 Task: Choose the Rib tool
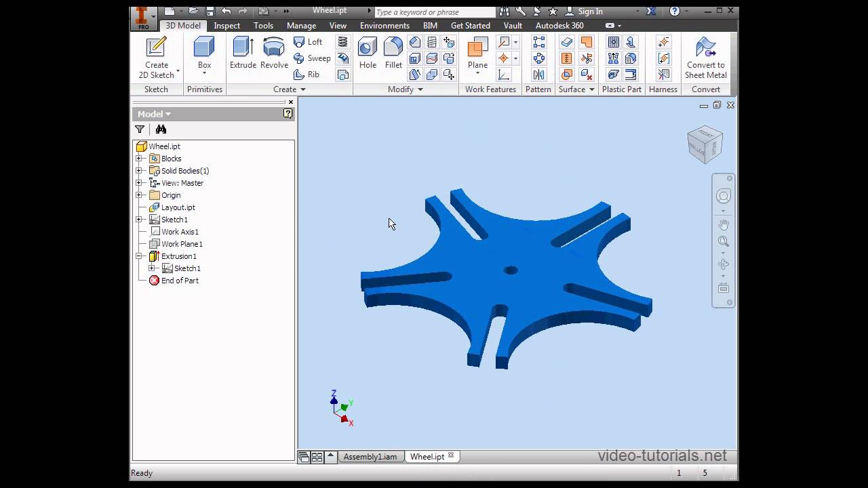coord(307,75)
